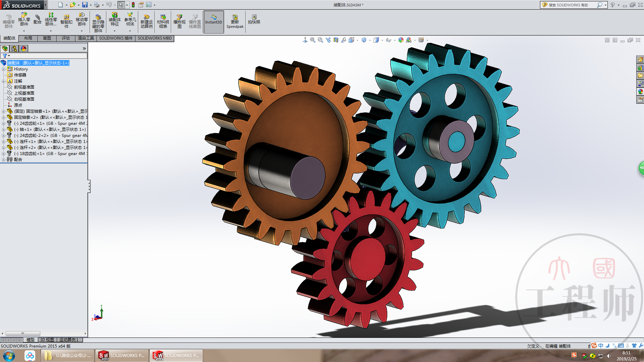This screenshot has width=644, height=362.
Task: Expand 注解 (Annotations) node in tree
Action: coord(3,81)
